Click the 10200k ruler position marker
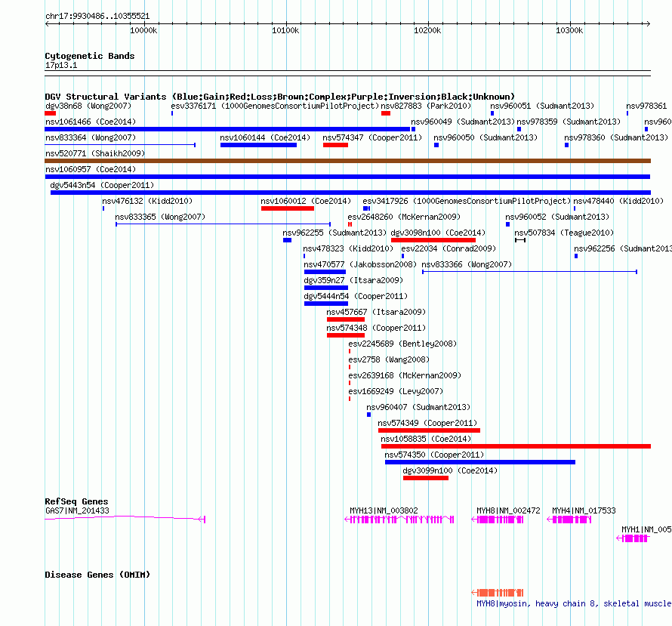 (427, 30)
